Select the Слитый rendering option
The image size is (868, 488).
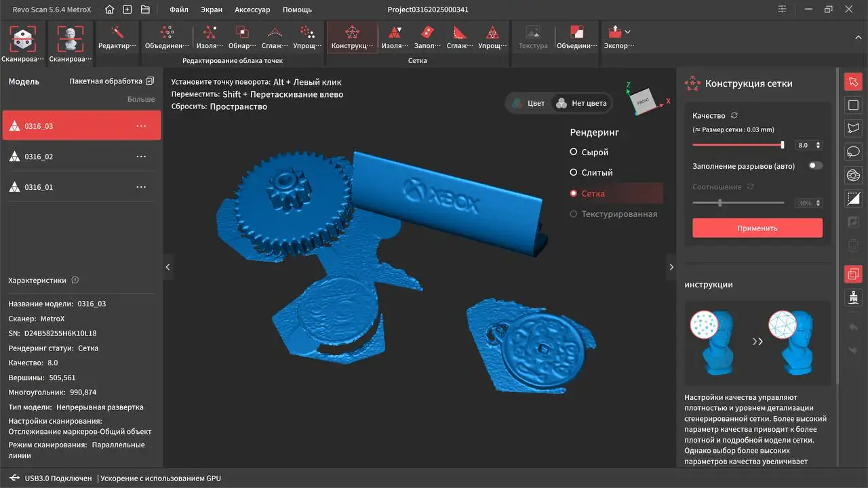click(591, 173)
